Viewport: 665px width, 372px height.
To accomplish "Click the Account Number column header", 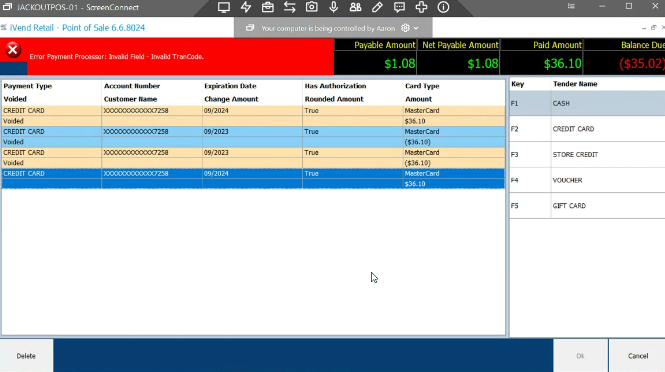I will (132, 86).
